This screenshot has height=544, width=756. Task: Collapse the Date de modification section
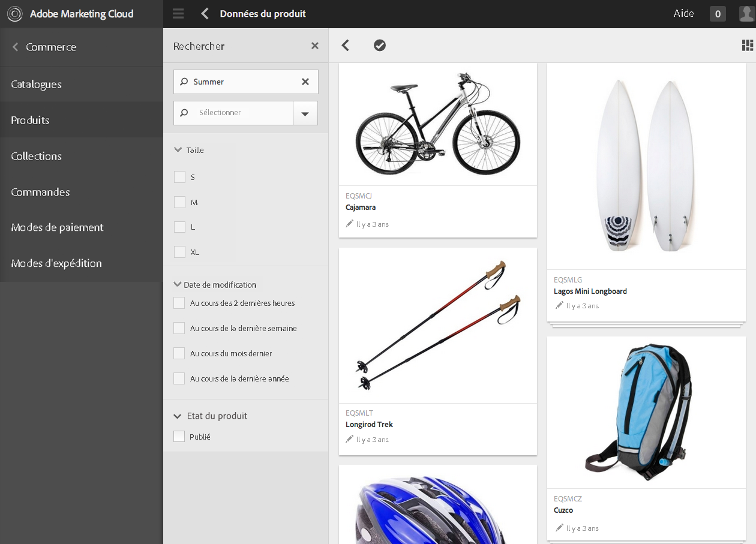178,284
